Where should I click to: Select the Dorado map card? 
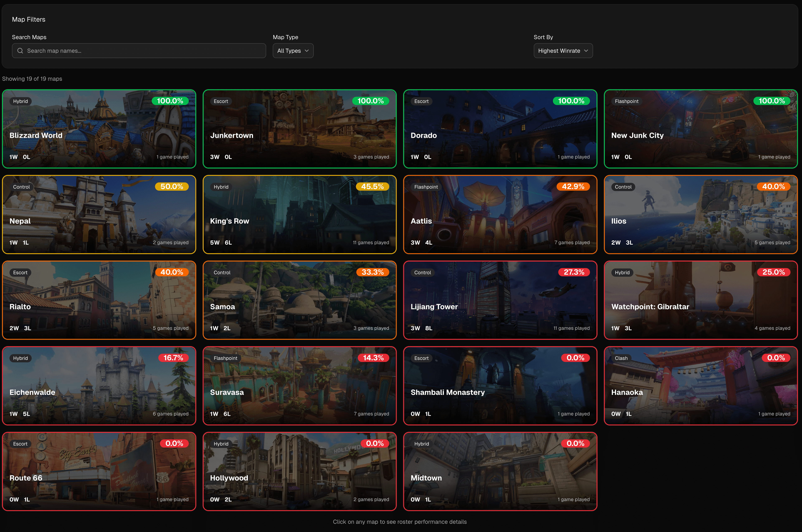point(500,129)
